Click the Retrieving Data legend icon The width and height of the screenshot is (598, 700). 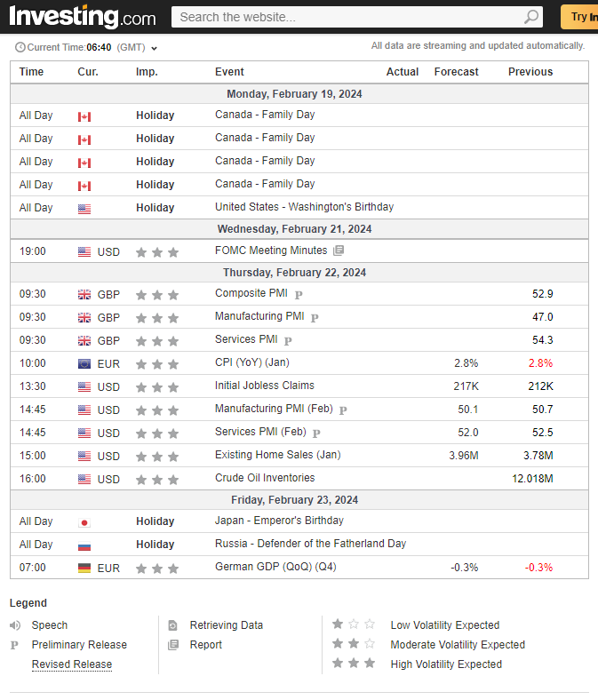coord(173,625)
